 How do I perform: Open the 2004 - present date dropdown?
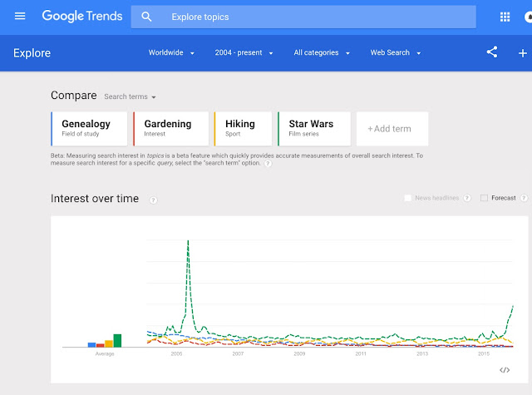tap(244, 52)
